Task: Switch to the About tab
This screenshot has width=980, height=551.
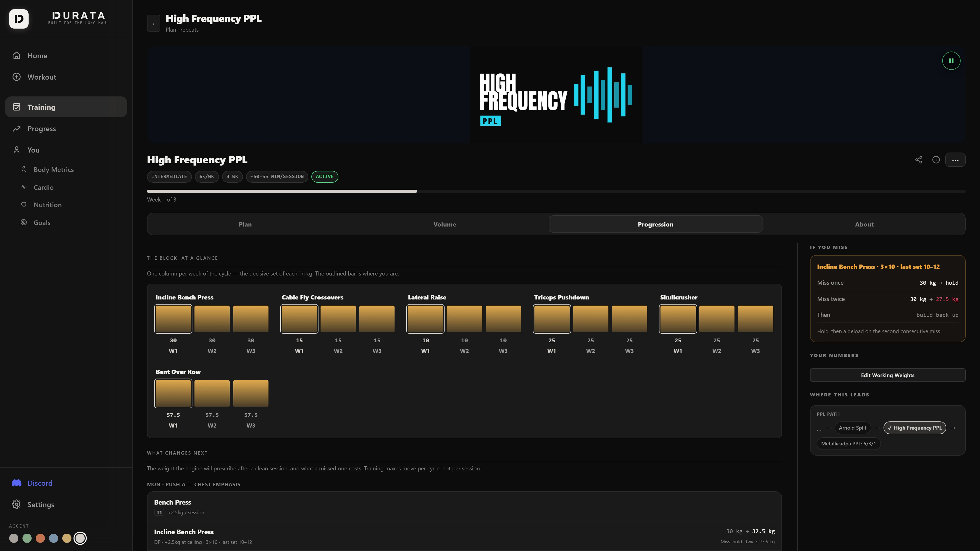Action: pyautogui.click(x=864, y=224)
